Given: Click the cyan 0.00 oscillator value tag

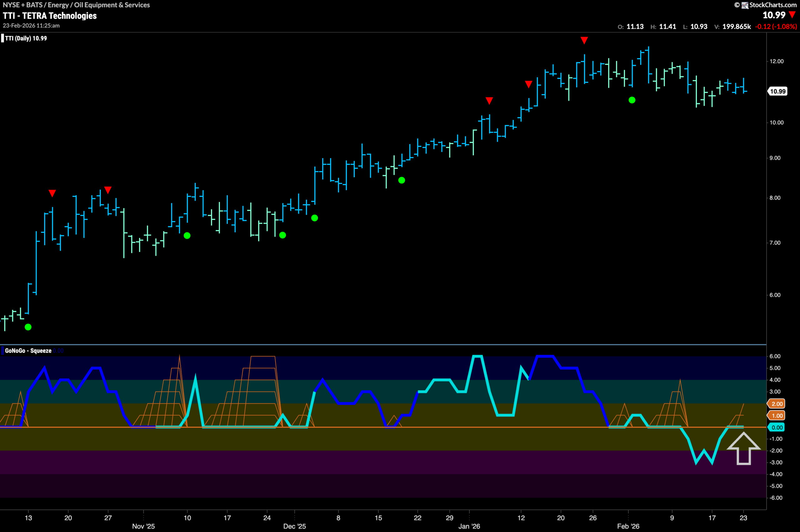Looking at the screenshot, I should click(776, 428).
